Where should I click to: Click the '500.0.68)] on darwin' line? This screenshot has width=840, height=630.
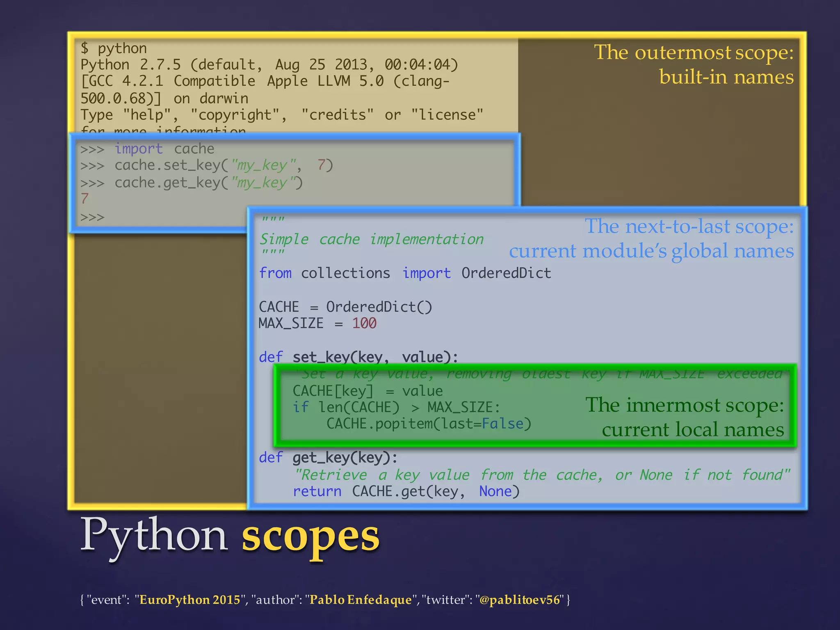click(x=164, y=98)
